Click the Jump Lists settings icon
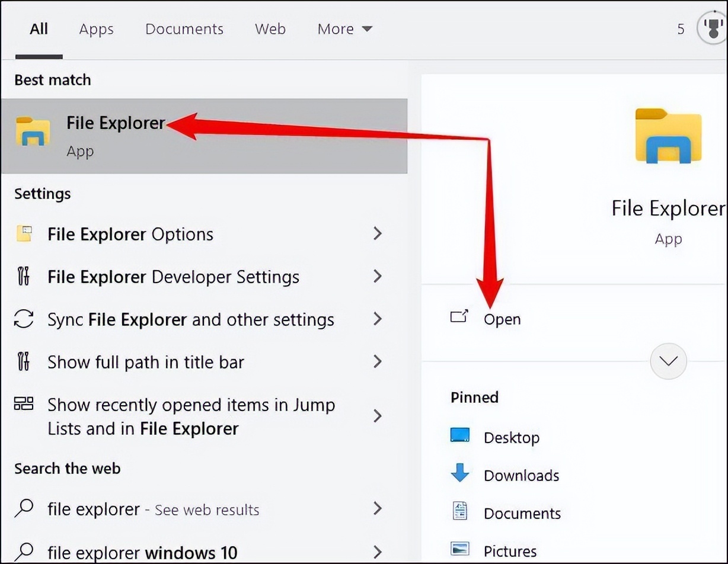728x564 pixels. pos(24,405)
